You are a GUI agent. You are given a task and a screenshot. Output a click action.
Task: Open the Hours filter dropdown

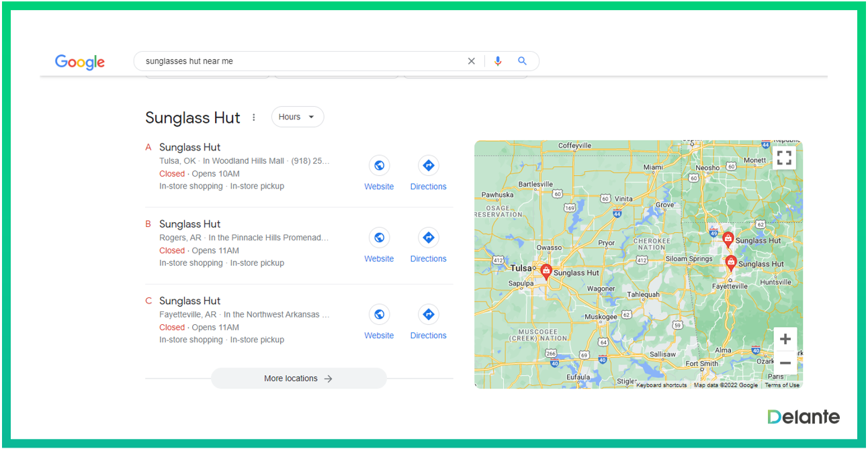click(298, 117)
